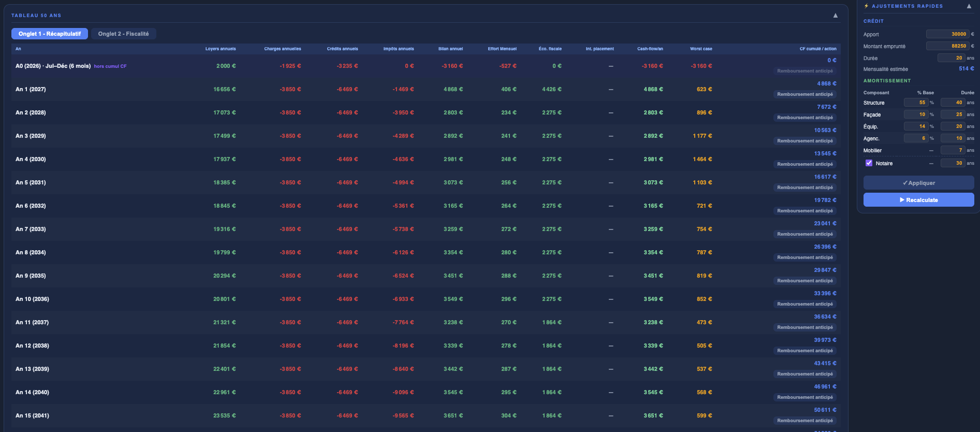This screenshot has height=432, width=980.
Task: Collapse the Tableau 50 ans panel
Action: coord(835,16)
